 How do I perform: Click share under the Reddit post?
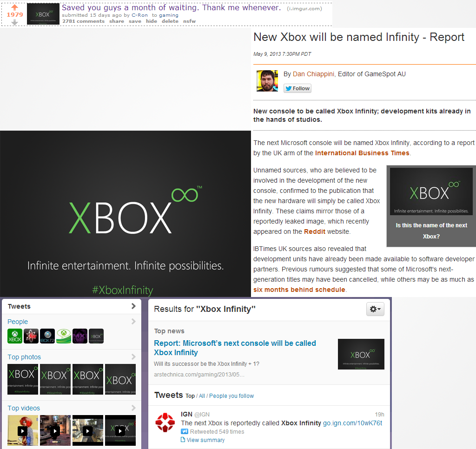click(117, 21)
